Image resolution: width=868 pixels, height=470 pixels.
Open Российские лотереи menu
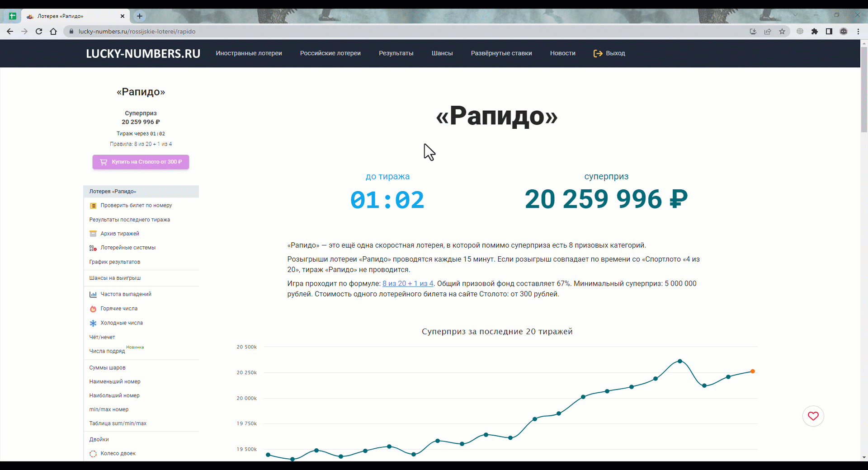330,53
